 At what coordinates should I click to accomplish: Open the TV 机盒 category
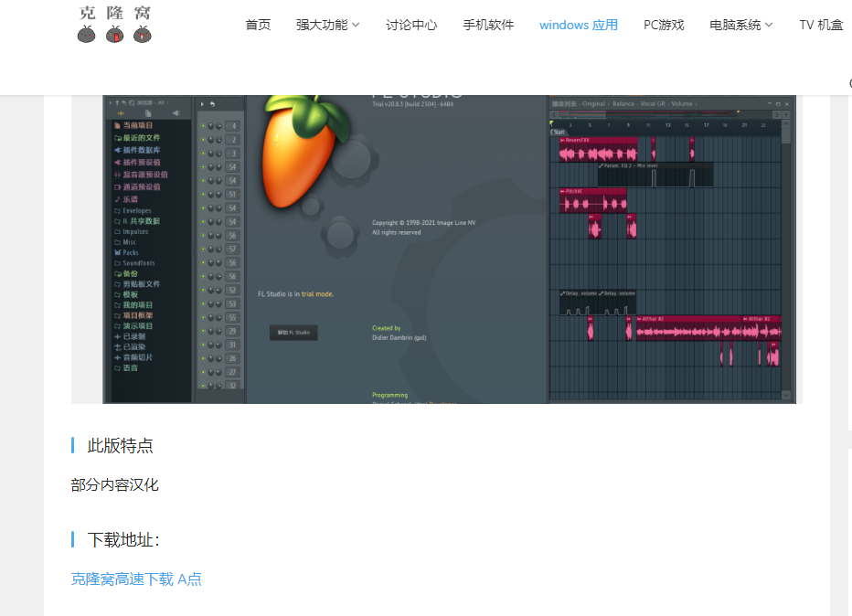click(821, 25)
